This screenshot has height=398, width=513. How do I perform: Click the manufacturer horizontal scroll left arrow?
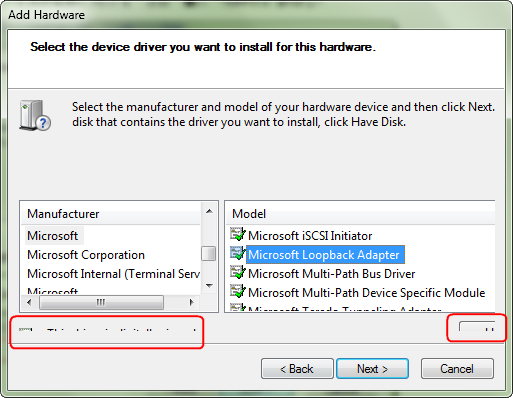(x=29, y=302)
